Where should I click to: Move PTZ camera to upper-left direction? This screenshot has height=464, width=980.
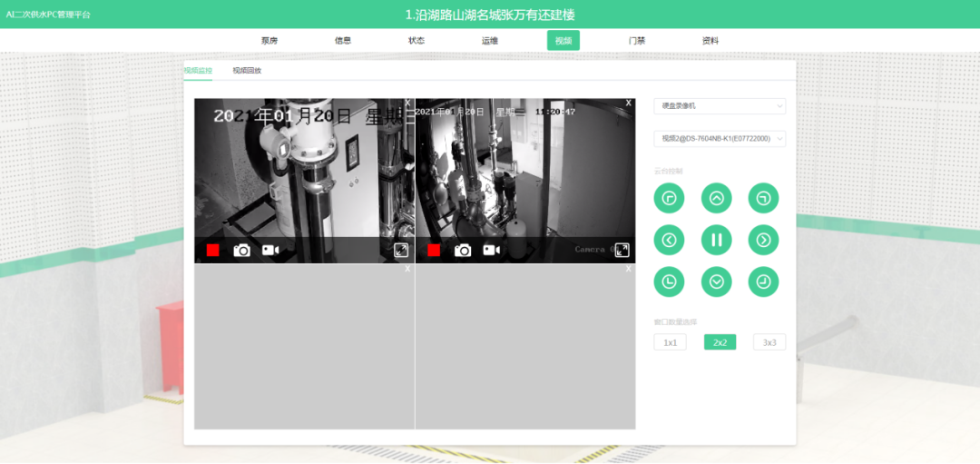(x=669, y=198)
